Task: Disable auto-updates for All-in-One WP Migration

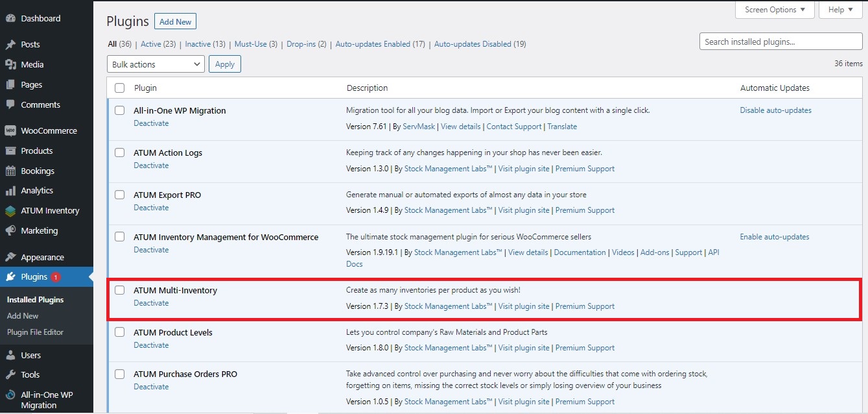Action: coord(776,110)
